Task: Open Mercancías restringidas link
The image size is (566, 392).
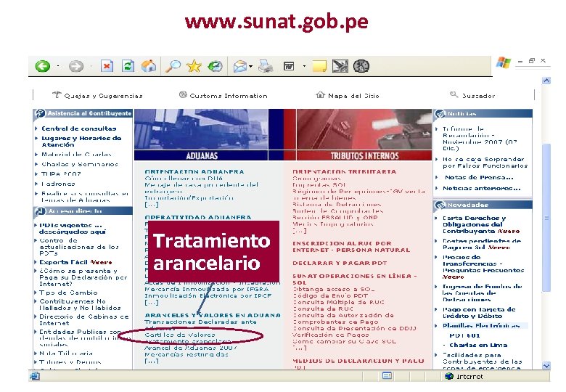Action: point(186,354)
